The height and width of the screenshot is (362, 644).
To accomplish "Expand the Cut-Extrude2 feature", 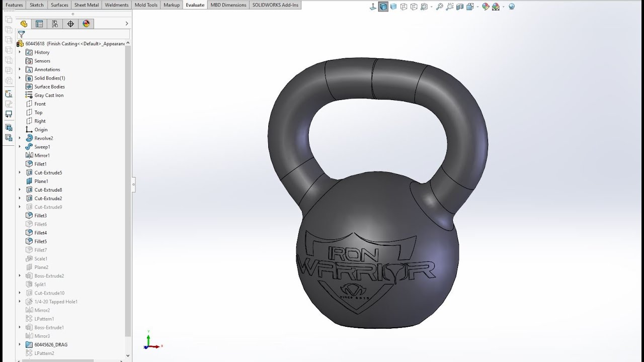I will point(20,199).
